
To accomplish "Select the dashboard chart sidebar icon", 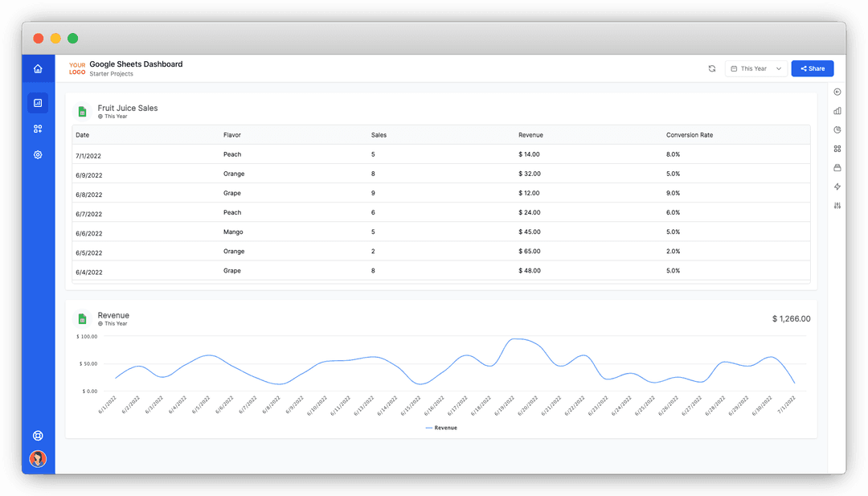I will point(38,103).
